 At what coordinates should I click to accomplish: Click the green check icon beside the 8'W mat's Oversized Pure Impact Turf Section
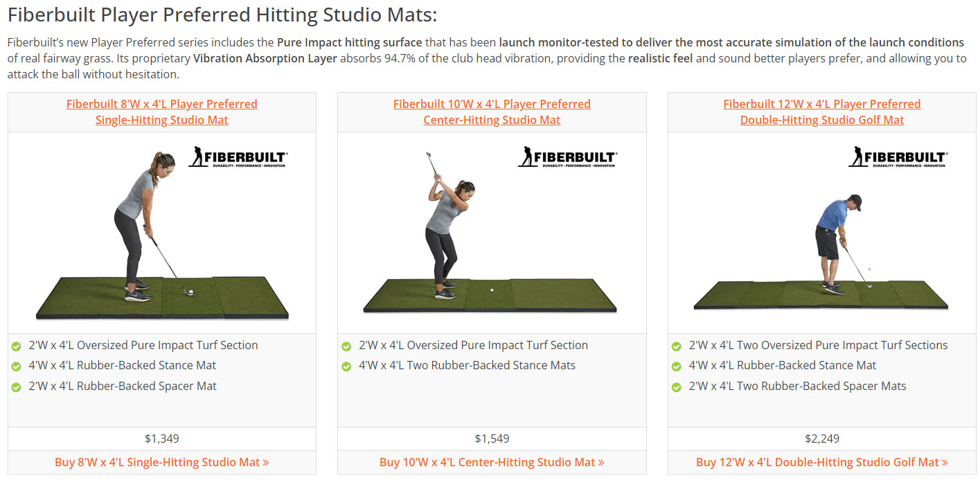[x=17, y=346]
